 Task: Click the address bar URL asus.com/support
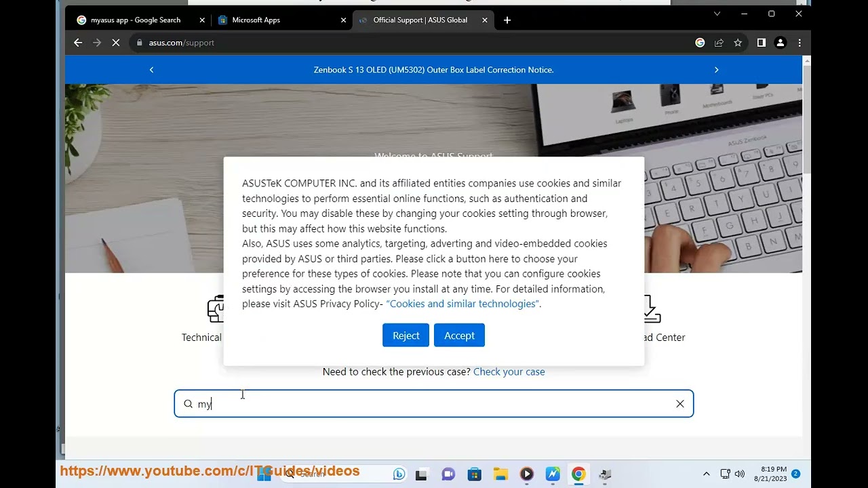point(182,43)
